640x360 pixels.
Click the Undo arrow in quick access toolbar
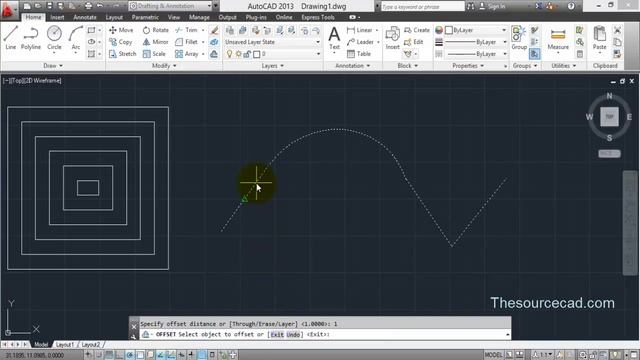pyautogui.click(x=100, y=6)
